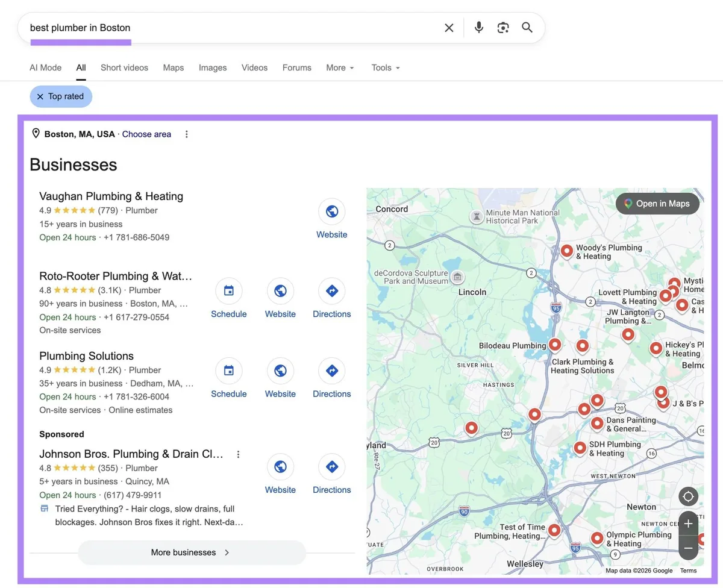Viewport: 723px width, 588px height.
Task: Click the JW Langton Plumbing map pin
Action: pos(628,334)
